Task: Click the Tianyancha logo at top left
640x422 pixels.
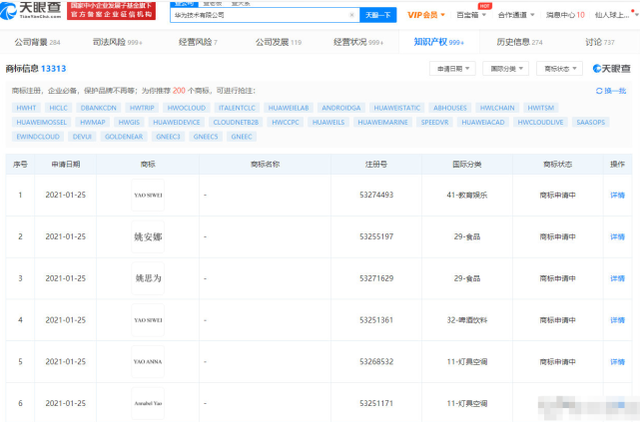Action: [31, 10]
